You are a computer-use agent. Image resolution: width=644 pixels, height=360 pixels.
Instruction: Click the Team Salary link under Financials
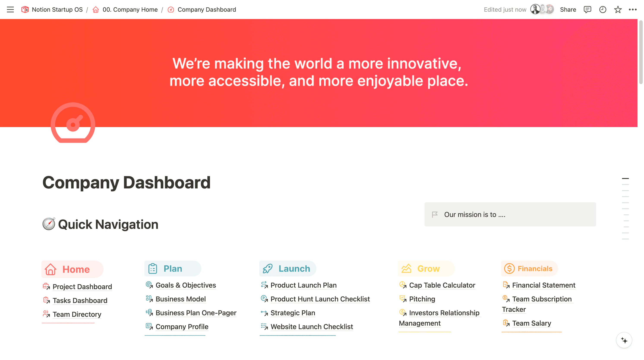pos(531,323)
